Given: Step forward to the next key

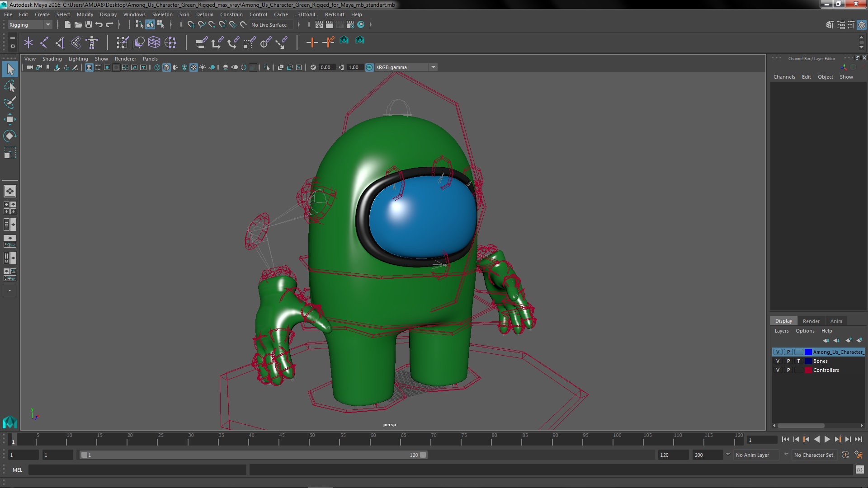Looking at the screenshot, I should tap(837, 439).
